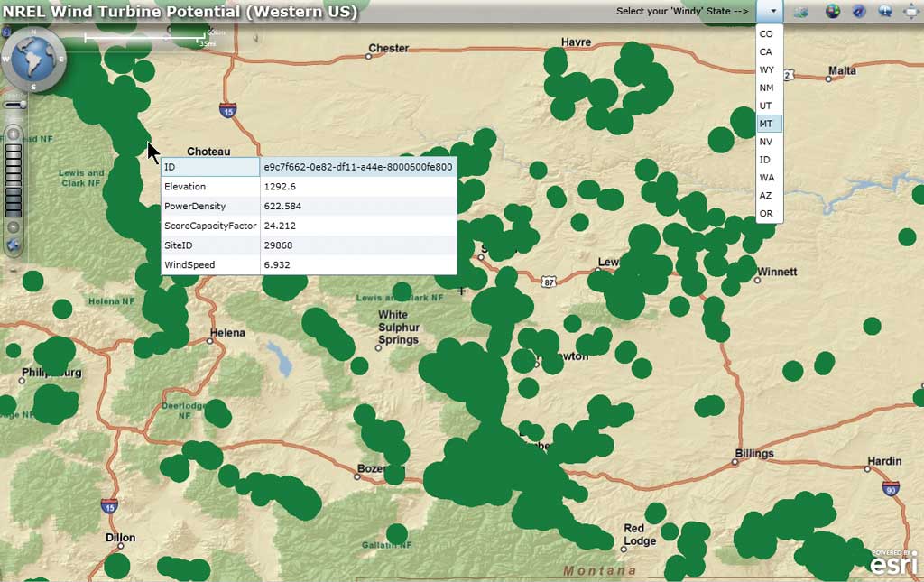924x582 pixels.
Task: Choose NV from the state list
Action: [x=769, y=142]
